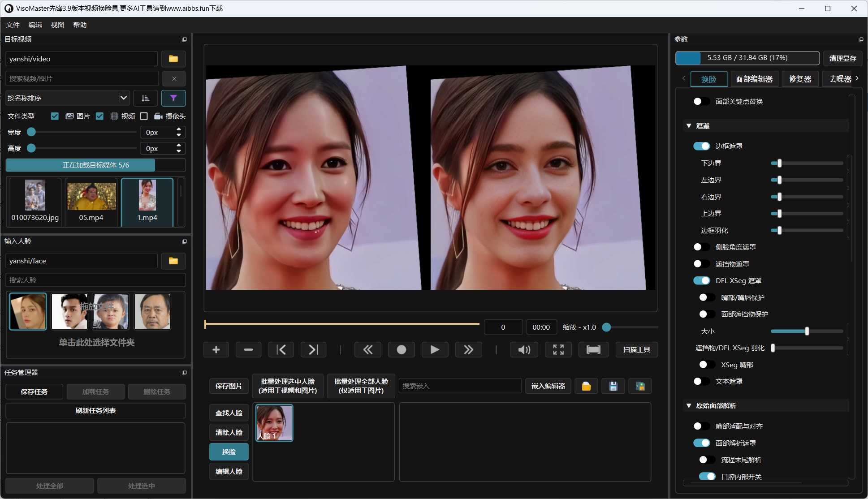Enable 嘴部/嘴唇保护 toggle
Viewport: 868px width, 499px height.
tap(707, 297)
